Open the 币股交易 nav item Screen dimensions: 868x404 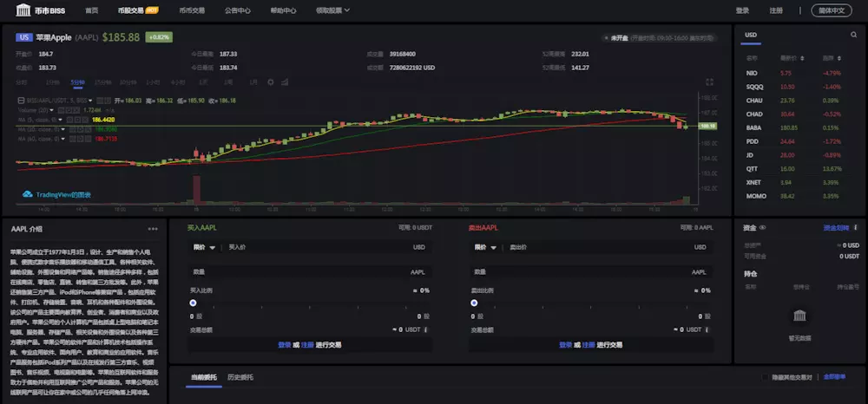tap(131, 10)
